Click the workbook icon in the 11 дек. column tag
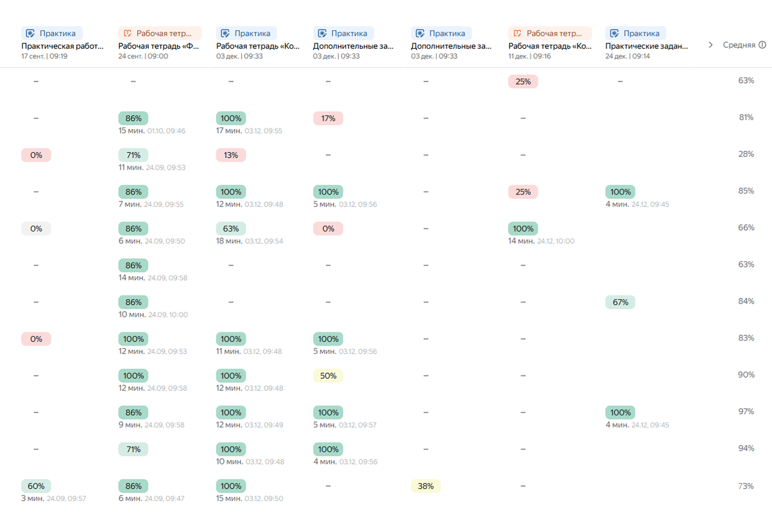Viewport: 772px width, 532px height. point(518,34)
